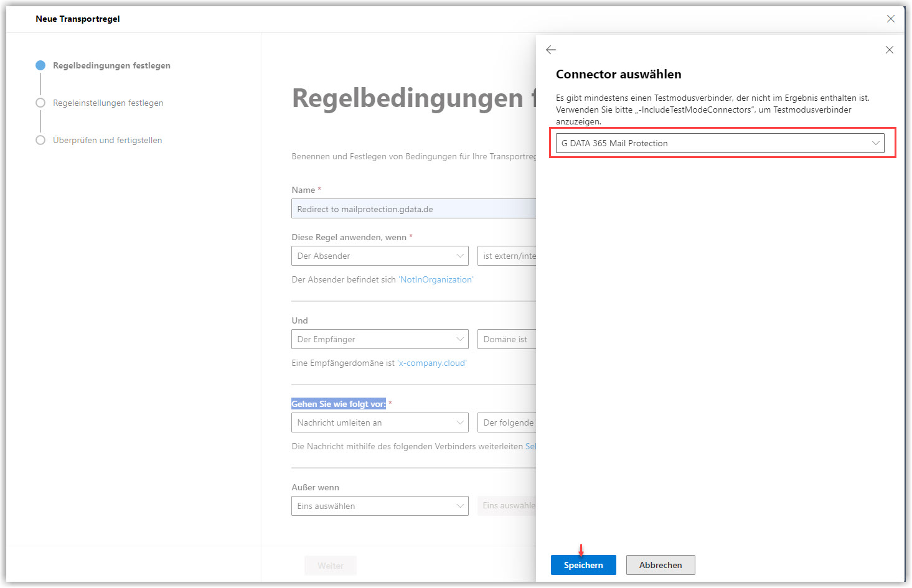Click the highlighted Gehen Sie wie folgt vor text
Image resolution: width=912 pixels, height=588 pixels.
click(x=339, y=404)
